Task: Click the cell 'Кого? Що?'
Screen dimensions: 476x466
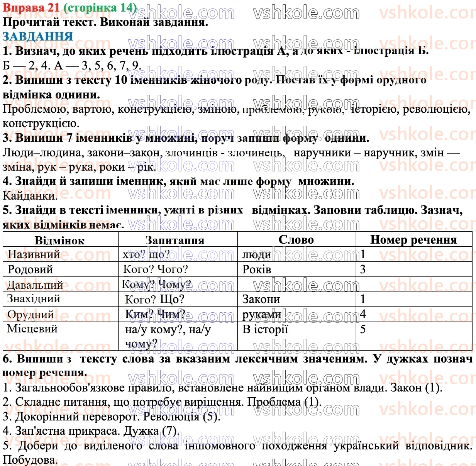Action: pos(155,299)
